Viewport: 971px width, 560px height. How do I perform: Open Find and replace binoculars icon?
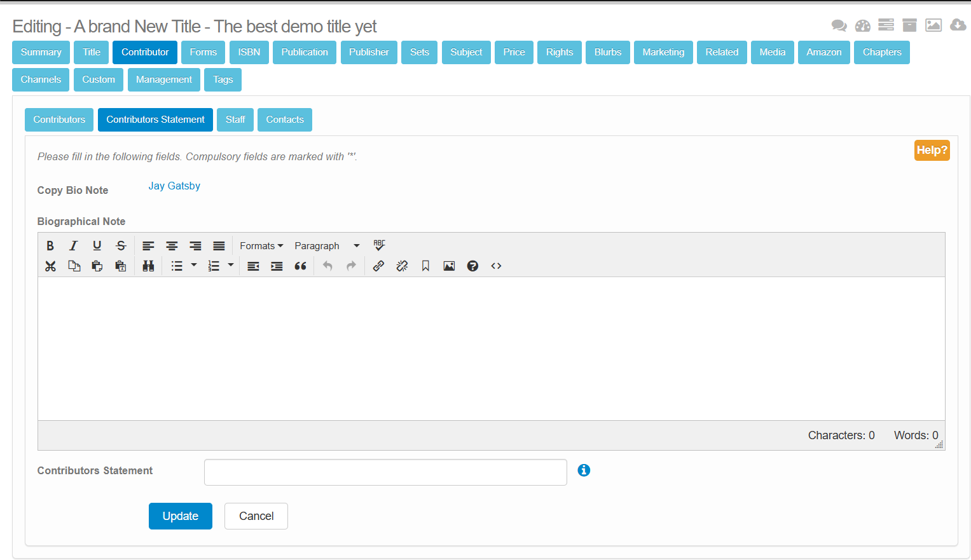[x=148, y=266]
